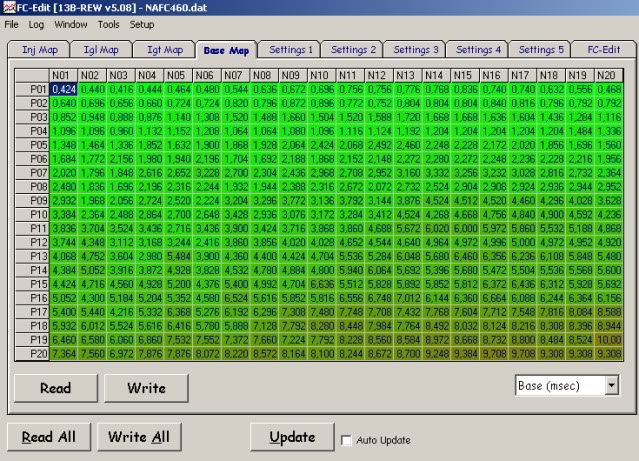Click the Write All button

point(139,437)
